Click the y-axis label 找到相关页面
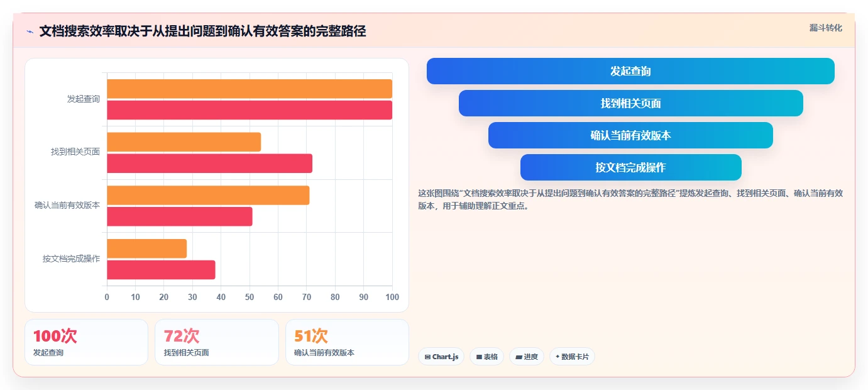Screen dimensions: 868x390 tap(75, 152)
